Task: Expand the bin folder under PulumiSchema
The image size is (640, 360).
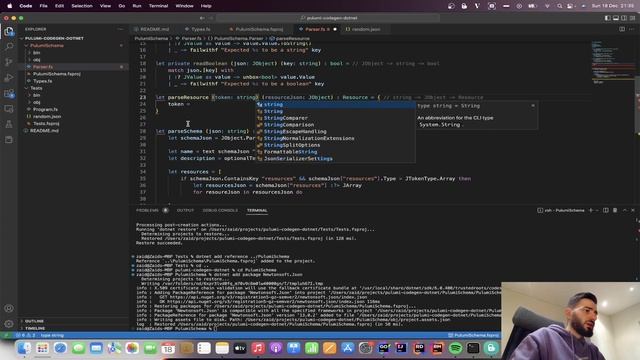Action: click(36, 53)
